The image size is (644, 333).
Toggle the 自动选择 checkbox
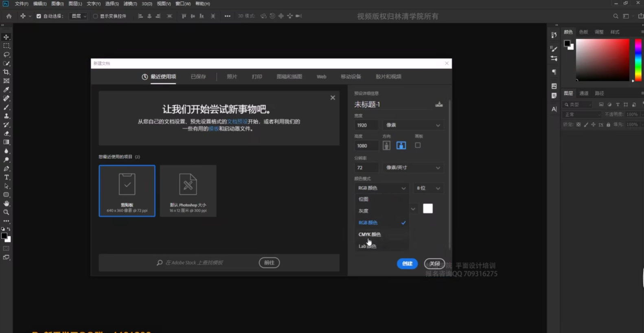tap(39, 16)
